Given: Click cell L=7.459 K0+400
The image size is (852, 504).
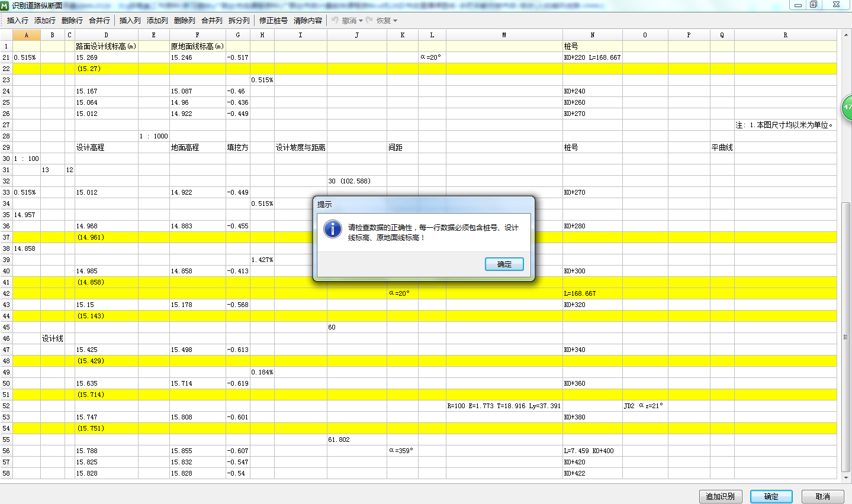Looking at the screenshot, I should tap(593, 451).
